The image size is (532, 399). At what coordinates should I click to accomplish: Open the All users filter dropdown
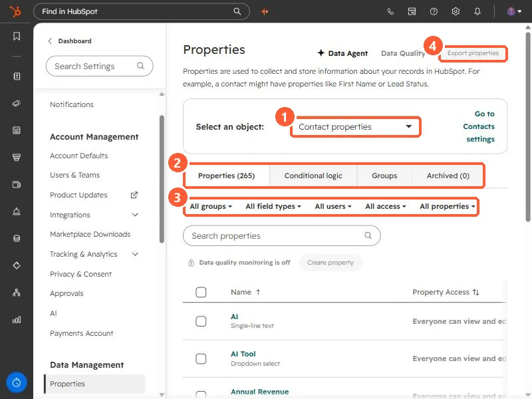click(333, 206)
